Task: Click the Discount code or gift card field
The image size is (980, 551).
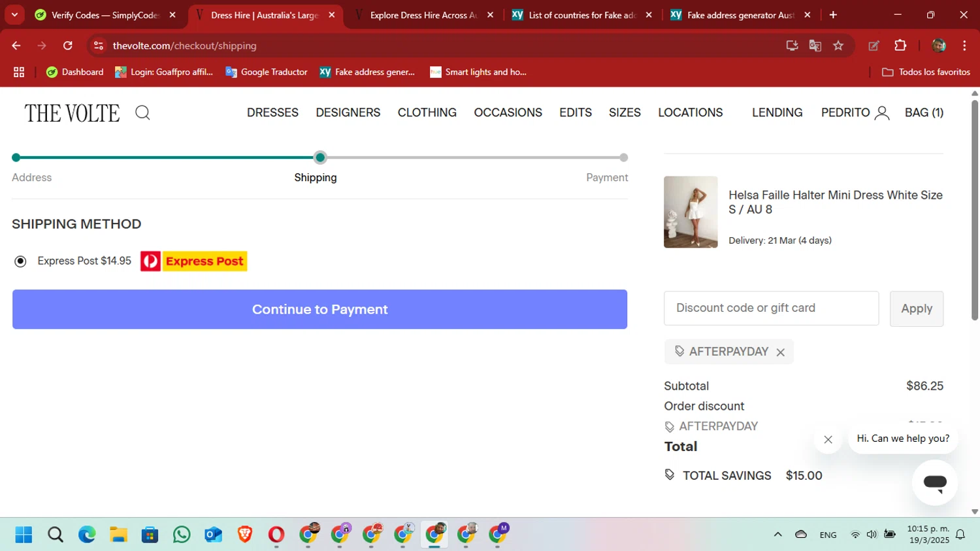Action: 771,309
